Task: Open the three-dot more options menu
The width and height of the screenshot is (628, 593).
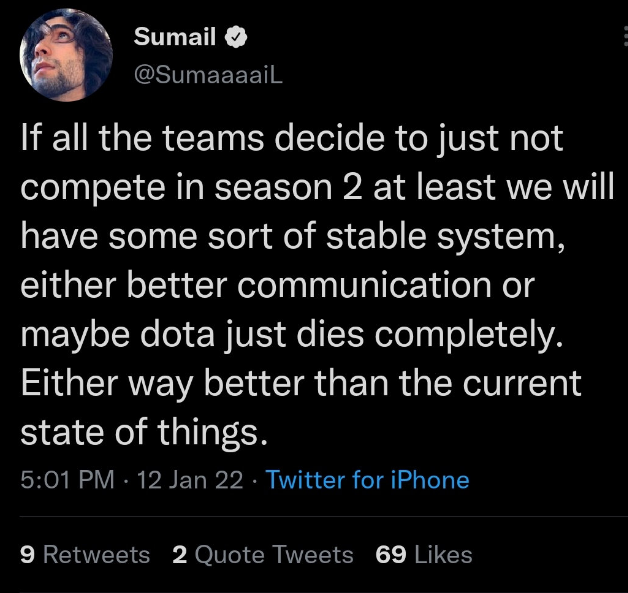Action: point(624,38)
